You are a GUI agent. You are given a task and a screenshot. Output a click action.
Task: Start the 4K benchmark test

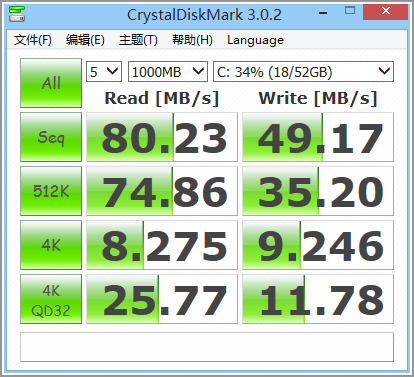coord(51,245)
